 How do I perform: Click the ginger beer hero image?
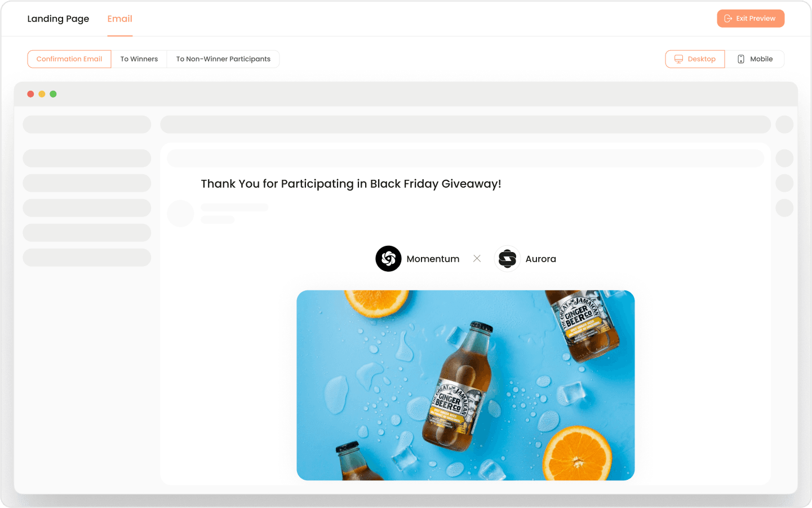pos(465,385)
